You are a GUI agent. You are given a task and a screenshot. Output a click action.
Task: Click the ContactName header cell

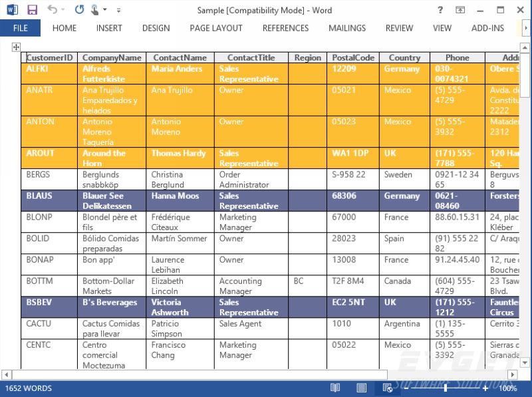(180, 58)
